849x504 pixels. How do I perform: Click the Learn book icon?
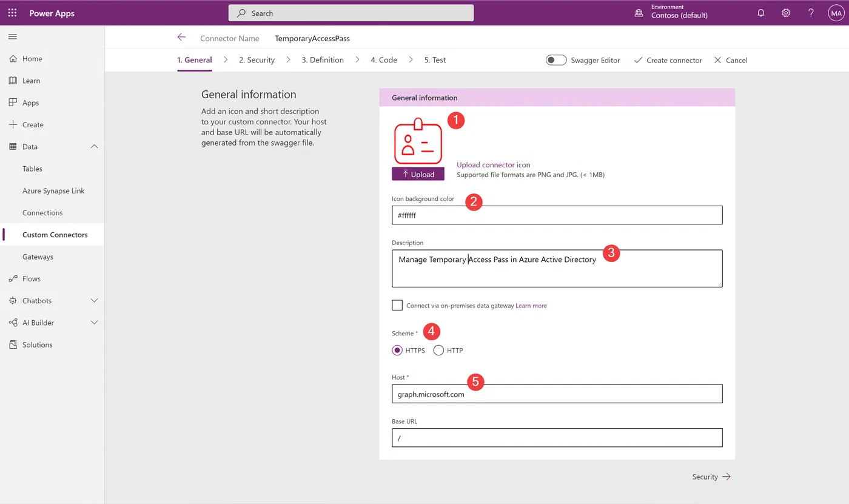coord(13,81)
